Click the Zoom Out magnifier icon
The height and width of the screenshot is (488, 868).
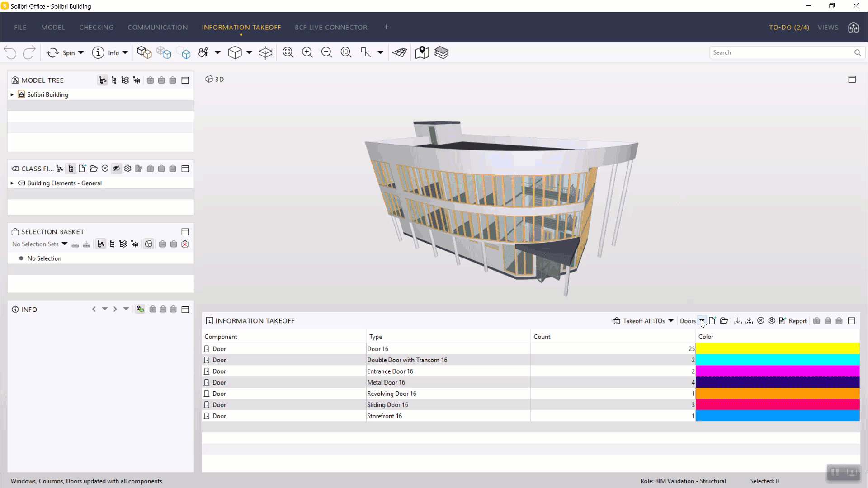(x=326, y=52)
